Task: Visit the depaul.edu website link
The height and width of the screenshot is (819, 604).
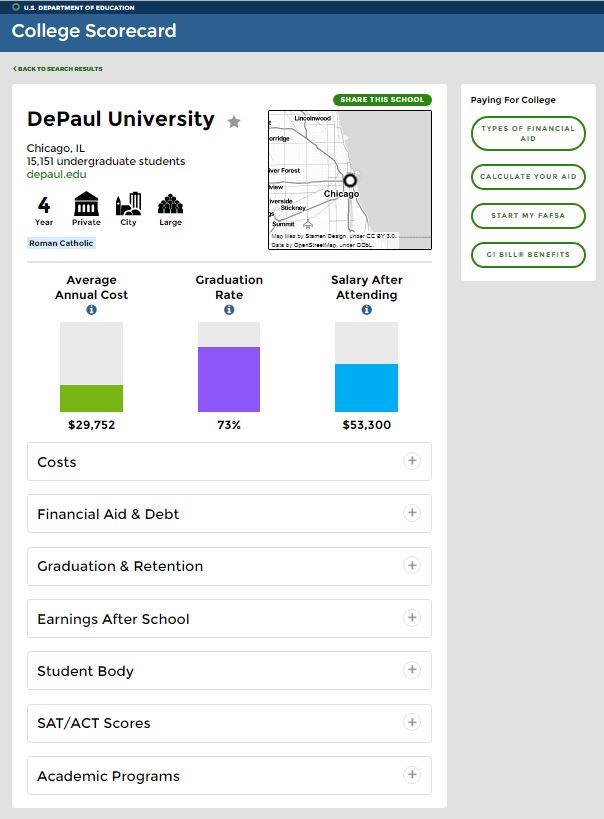Action: click(56, 174)
